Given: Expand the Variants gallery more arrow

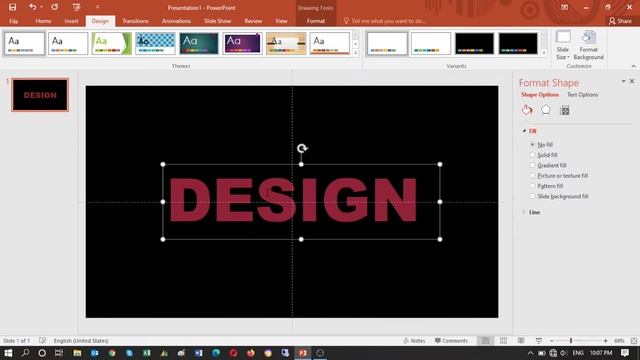Looking at the screenshot, I should coord(544,53).
